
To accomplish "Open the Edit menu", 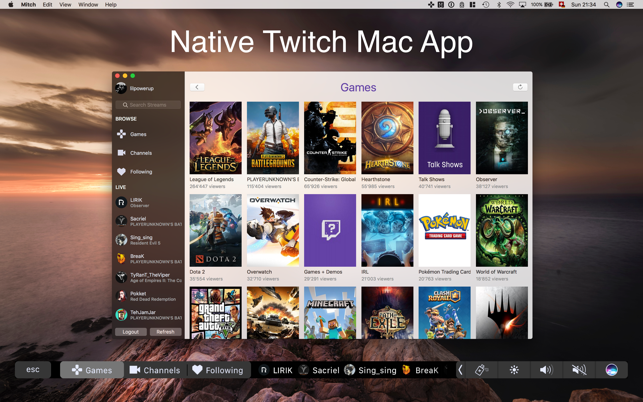I will click(x=48, y=5).
